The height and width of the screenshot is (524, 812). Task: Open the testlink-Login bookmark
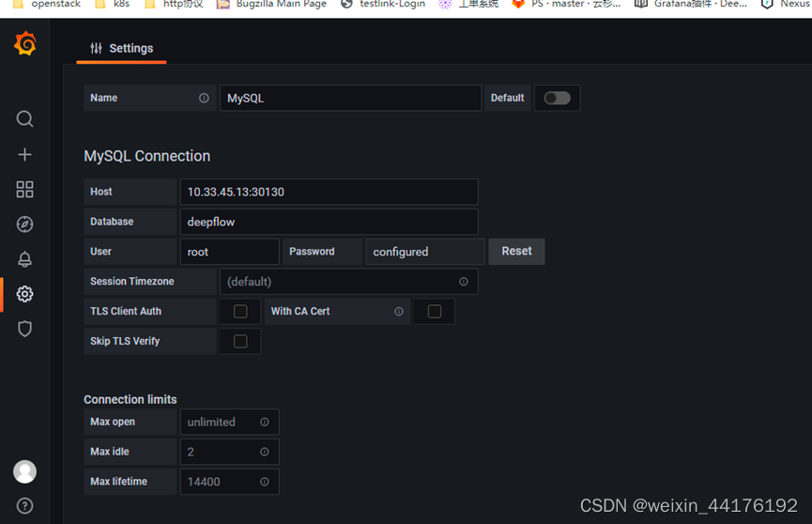coord(383,4)
